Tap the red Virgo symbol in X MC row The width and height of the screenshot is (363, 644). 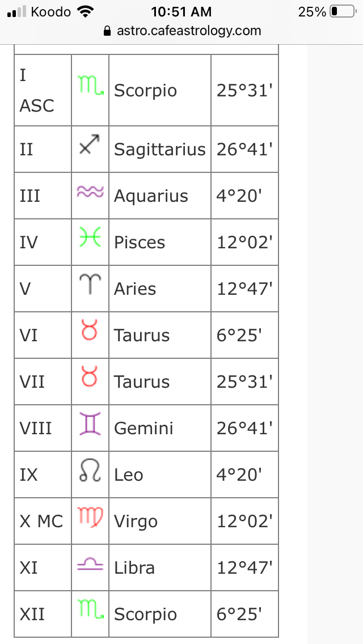pos(90,516)
